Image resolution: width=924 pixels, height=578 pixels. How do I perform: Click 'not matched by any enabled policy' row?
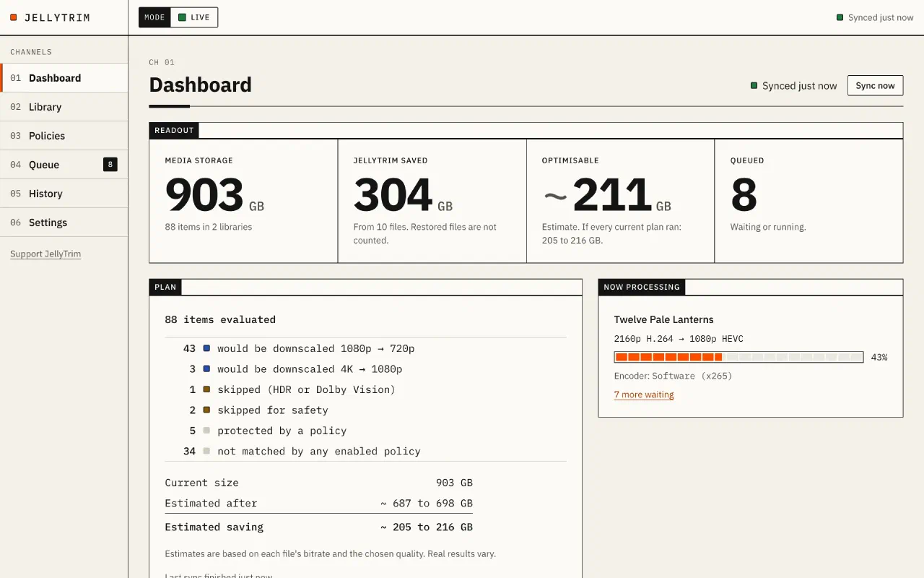click(365, 451)
